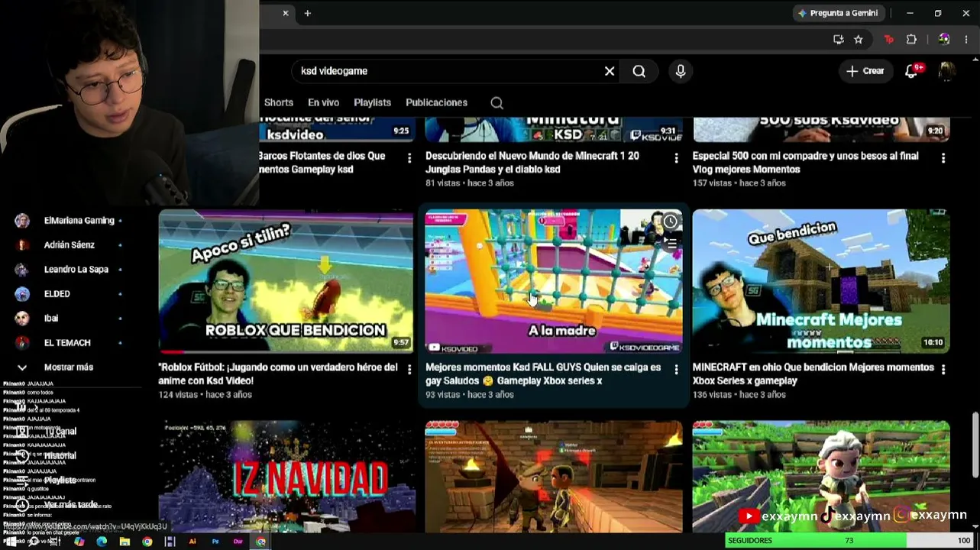Clear the YouTube search box text
Image resolution: width=980 pixels, height=550 pixels.
point(610,71)
